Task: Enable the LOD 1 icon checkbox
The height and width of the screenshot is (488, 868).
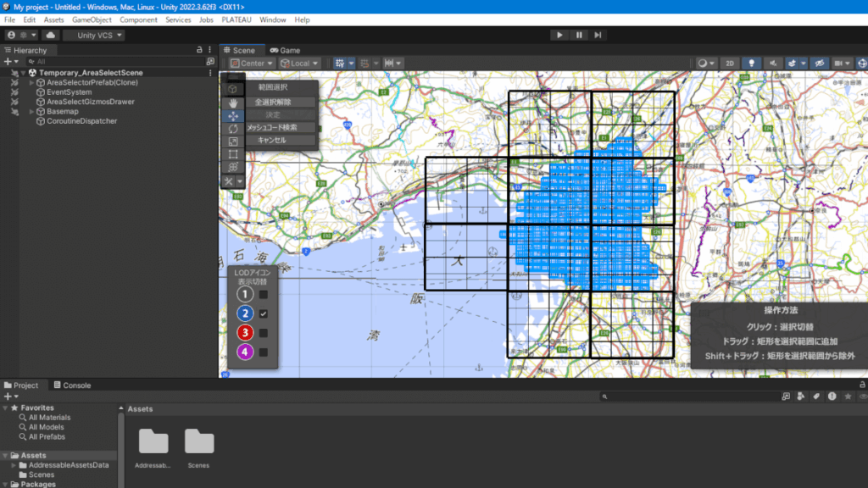Action: [x=264, y=294]
